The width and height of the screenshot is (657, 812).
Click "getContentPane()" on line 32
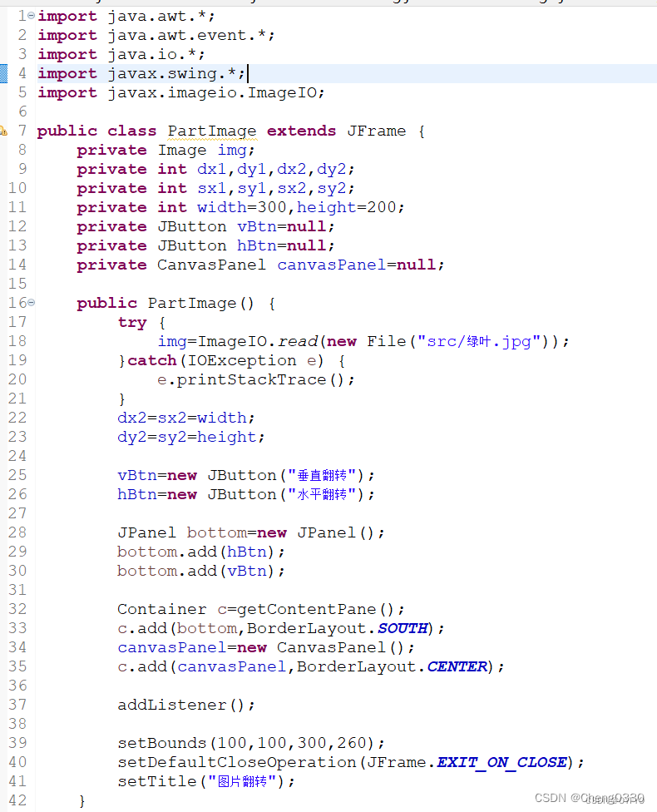point(316,610)
